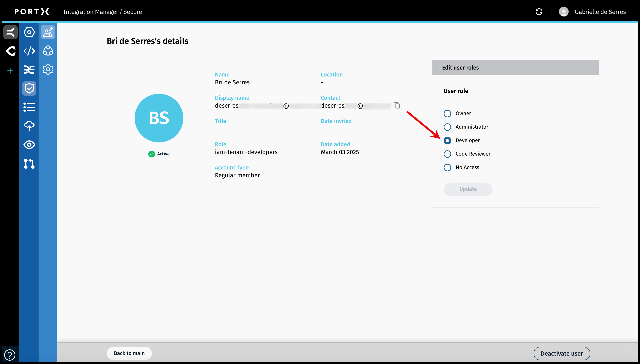Click the refresh icon in top bar
Image resolution: width=640 pixels, height=364 pixels.
539,12
